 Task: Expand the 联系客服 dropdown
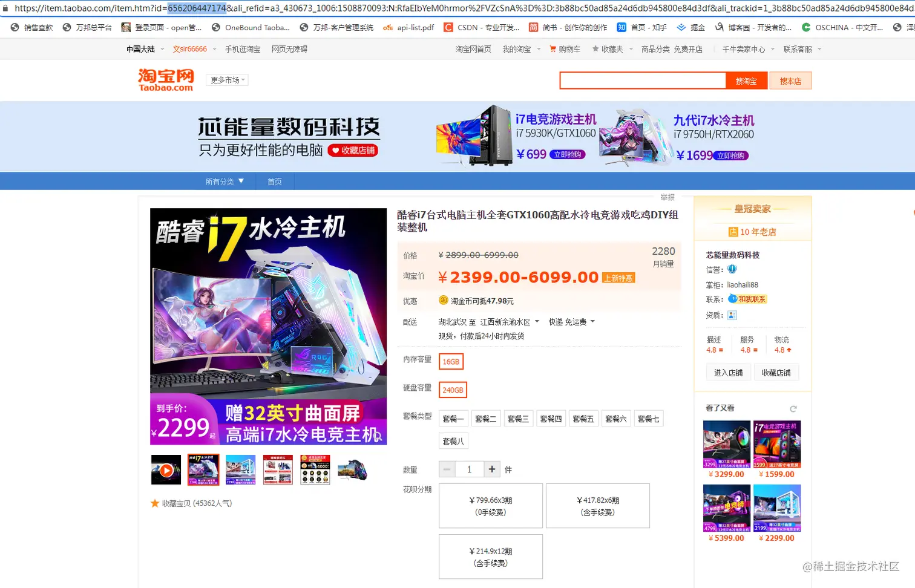[802, 49]
